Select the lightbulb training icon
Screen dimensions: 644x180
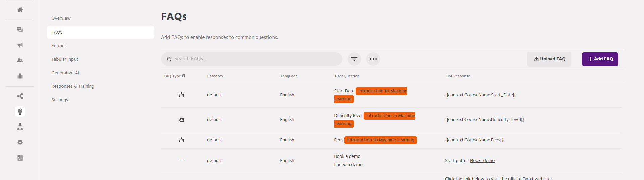tap(20, 111)
